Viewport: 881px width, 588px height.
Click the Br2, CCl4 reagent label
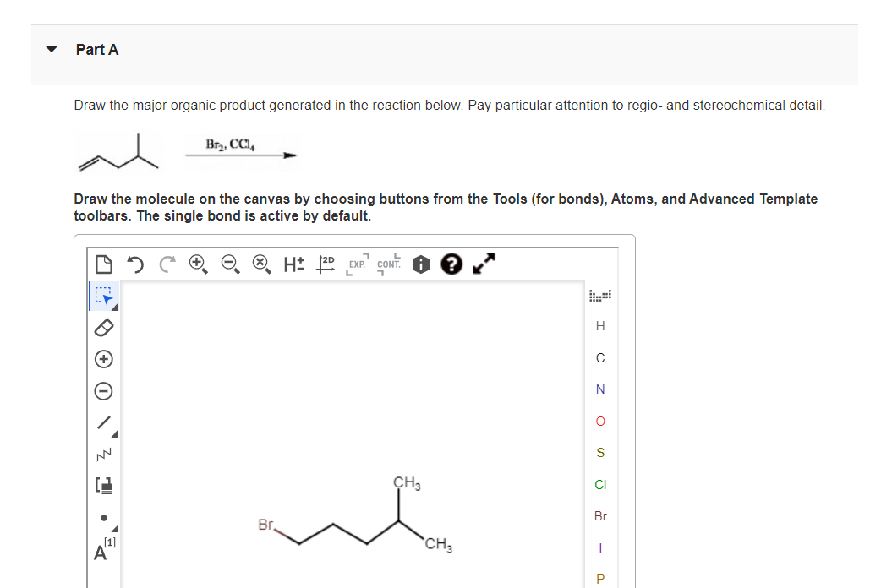(230, 144)
